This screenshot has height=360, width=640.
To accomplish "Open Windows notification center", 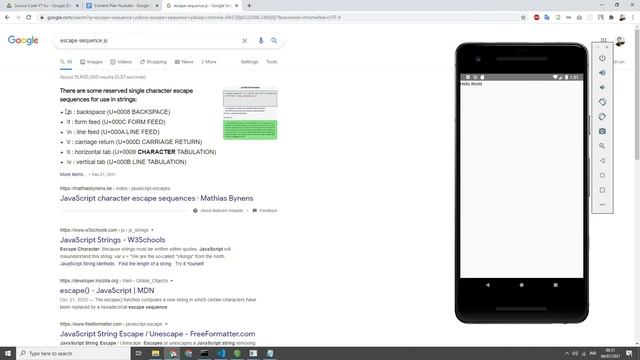I will 629,353.
